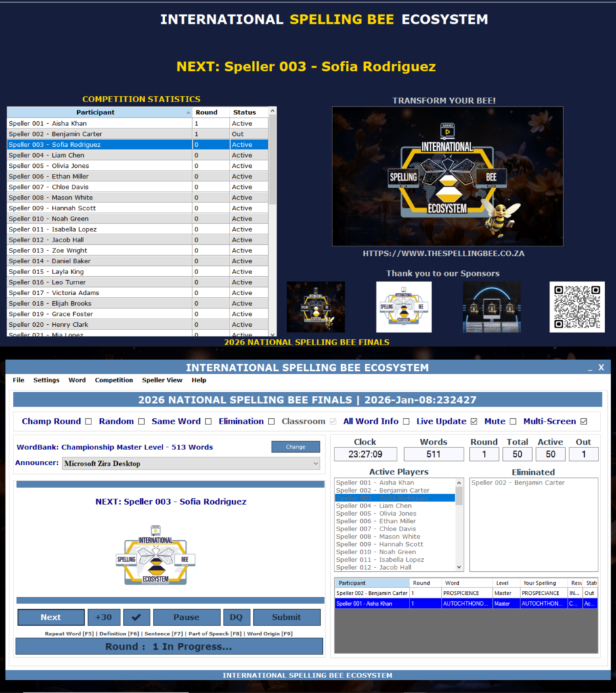Open the Speller View menu
Viewport: 616px width, 693px height.
pyautogui.click(x=162, y=380)
